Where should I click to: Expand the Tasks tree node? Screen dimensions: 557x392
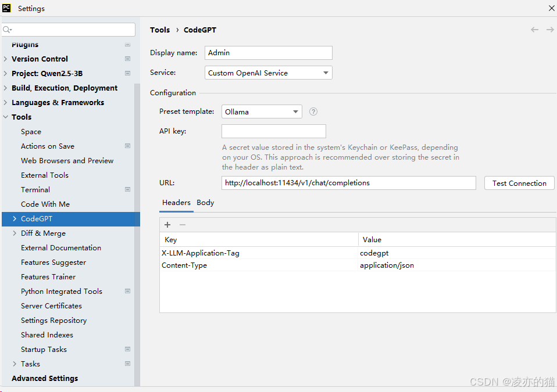15,364
